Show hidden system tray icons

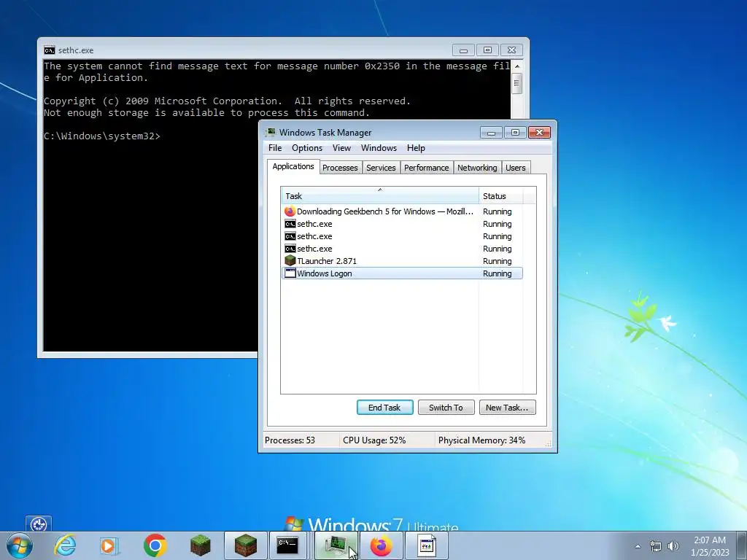(x=638, y=546)
